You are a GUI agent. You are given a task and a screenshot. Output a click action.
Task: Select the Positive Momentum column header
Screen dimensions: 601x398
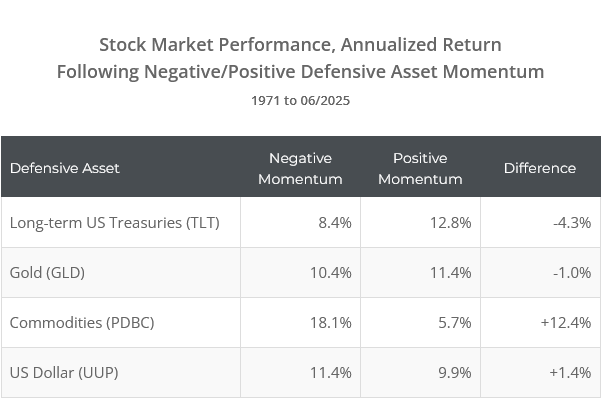pyautogui.click(x=420, y=169)
